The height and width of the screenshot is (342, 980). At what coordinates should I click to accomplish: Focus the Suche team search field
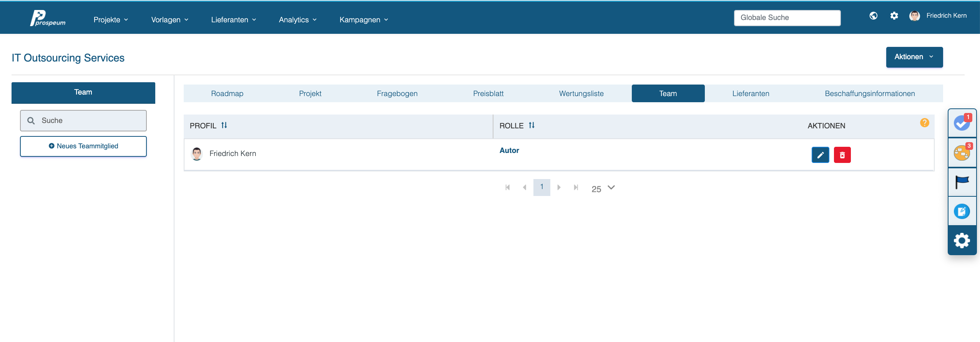83,121
